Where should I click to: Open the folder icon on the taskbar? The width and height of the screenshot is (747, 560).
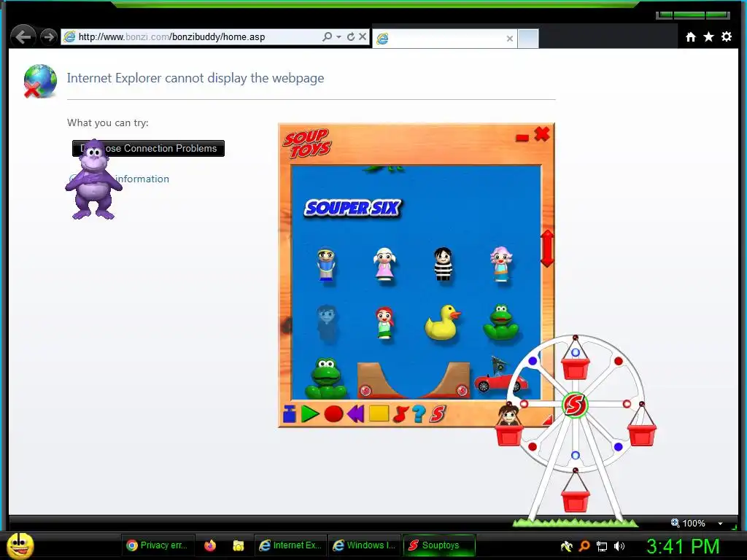pos(239,545)
